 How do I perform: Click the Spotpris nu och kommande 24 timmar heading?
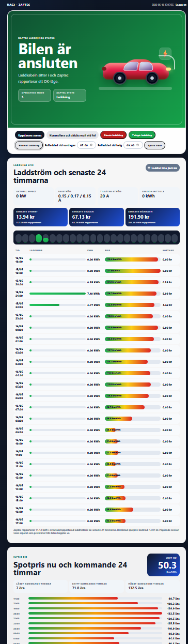click(70, 569)
